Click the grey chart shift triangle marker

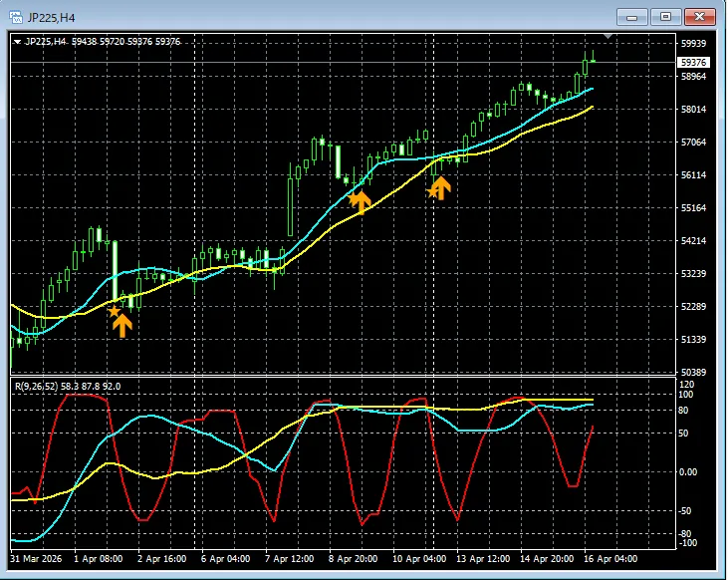(x=607, y=37)
